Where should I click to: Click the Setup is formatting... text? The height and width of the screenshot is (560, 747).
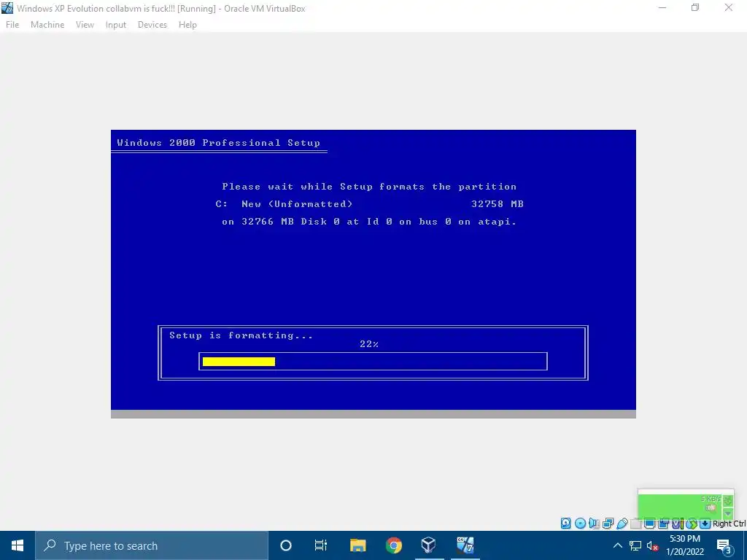click(241, 335)
